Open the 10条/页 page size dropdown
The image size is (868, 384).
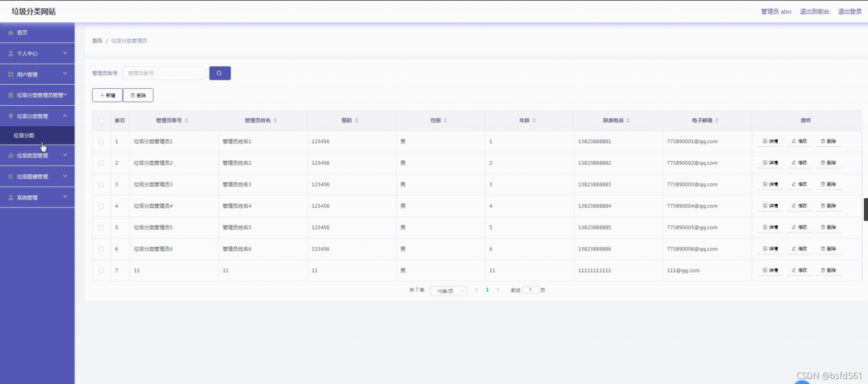448,290
